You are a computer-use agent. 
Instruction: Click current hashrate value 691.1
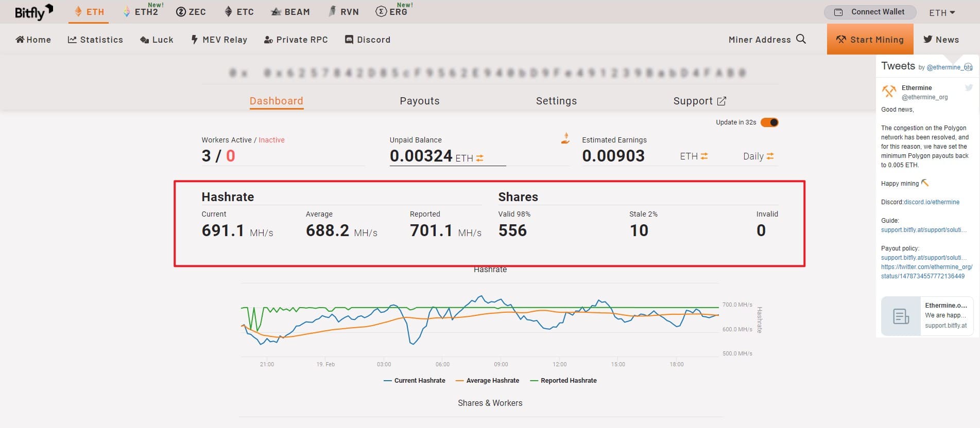223,230
